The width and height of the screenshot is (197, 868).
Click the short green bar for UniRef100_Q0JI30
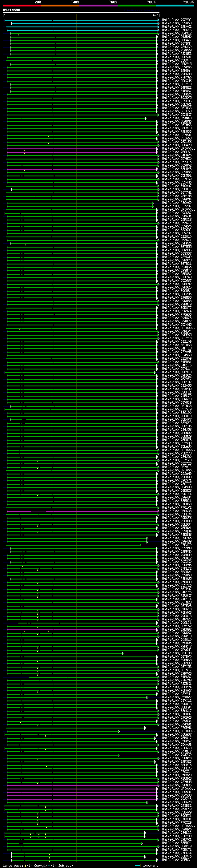click(66, 653)
